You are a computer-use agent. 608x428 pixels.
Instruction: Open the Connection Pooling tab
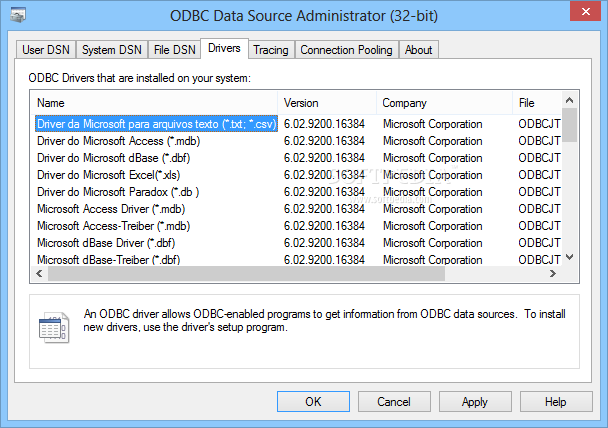pos(346,50)
